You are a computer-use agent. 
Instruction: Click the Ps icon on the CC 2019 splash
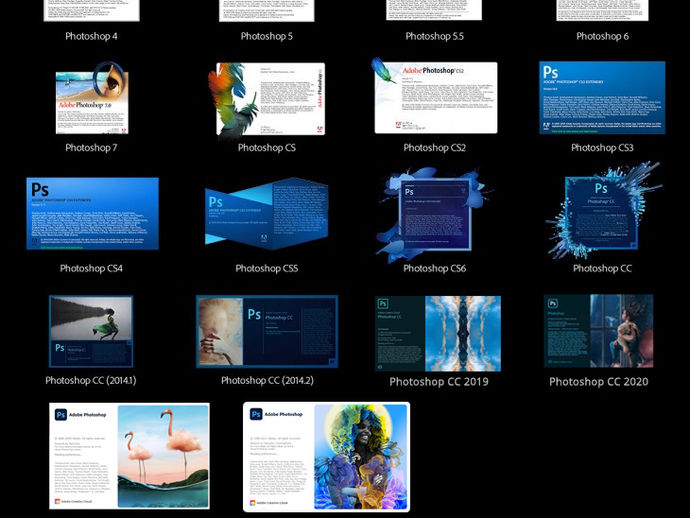pyautogui.click(x=383, y=304)
